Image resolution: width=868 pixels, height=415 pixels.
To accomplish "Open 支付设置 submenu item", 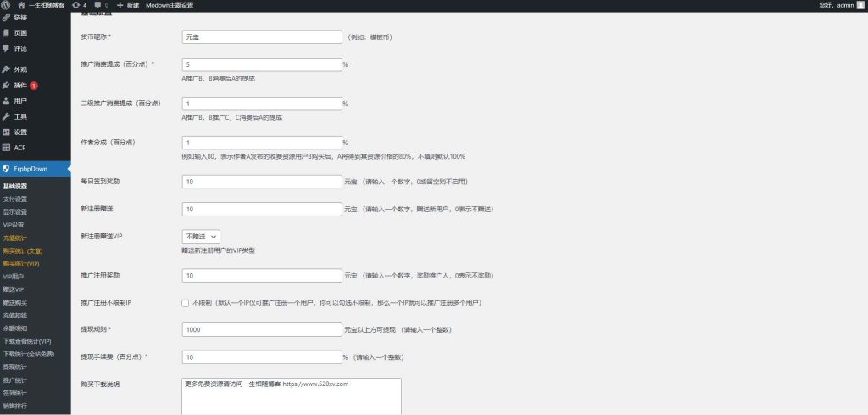I will pos(15,199).
